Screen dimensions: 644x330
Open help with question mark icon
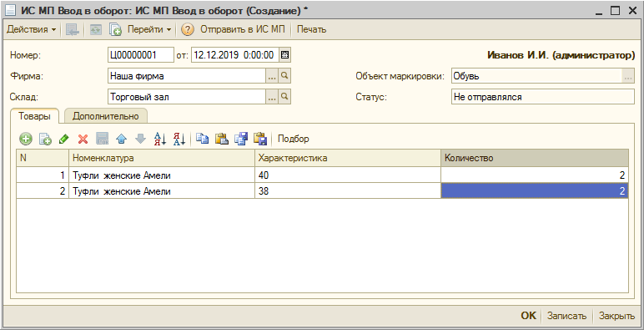tap(188, 29)
